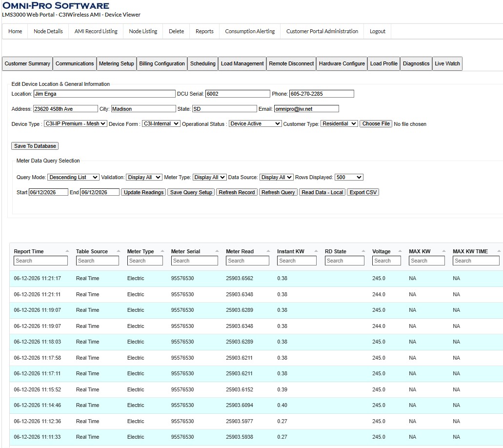Switch to Customer Summary tab

27,63
